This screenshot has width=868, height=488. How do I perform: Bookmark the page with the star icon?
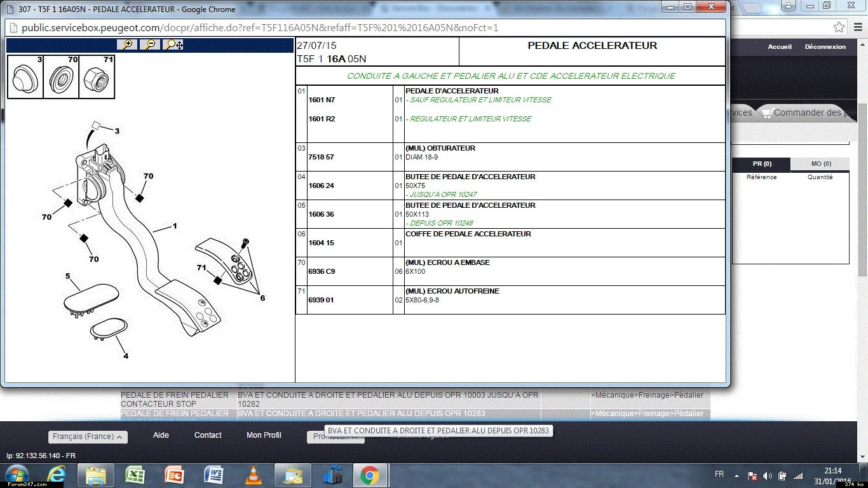839,27
